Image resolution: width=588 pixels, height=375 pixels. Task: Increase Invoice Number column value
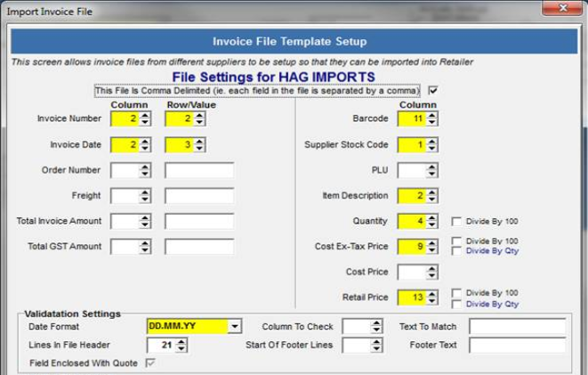click(145, 115)
